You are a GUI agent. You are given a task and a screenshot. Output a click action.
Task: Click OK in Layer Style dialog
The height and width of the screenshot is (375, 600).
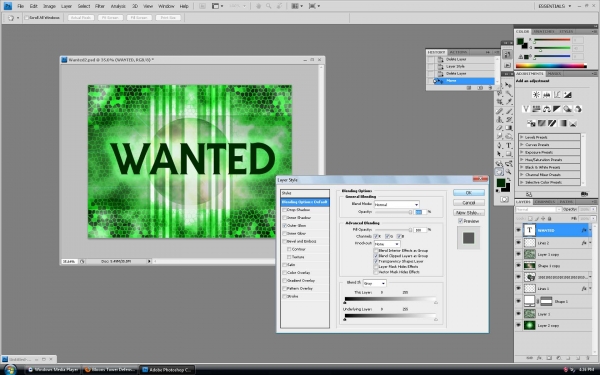(468, 192)
